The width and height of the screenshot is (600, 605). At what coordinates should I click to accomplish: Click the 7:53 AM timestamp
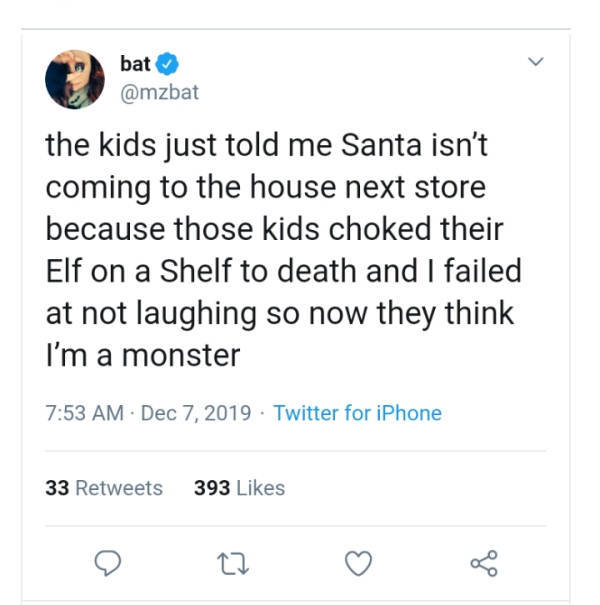pyautogui.click(x=85, y=413)
